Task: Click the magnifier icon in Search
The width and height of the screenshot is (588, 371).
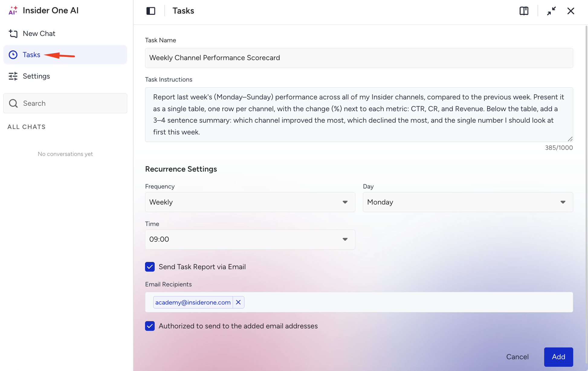Action: (x=13, y=103)
